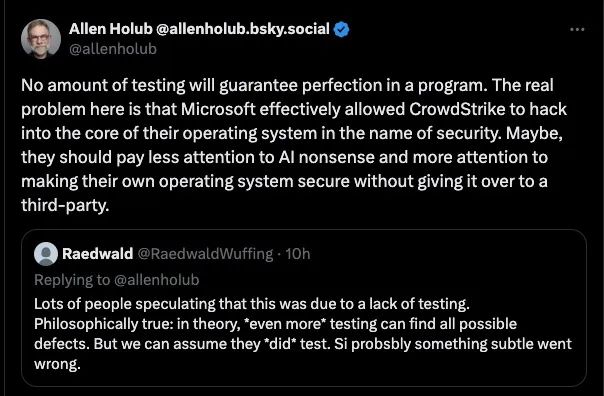This screenshot has height=396, width=604.
Task: Click 'third-party.' ending the main post
Action: (65, 205)
